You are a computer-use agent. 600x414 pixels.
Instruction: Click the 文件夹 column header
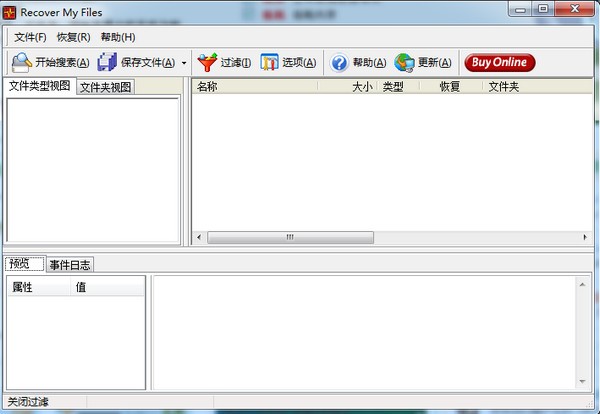tap(538, 87)
